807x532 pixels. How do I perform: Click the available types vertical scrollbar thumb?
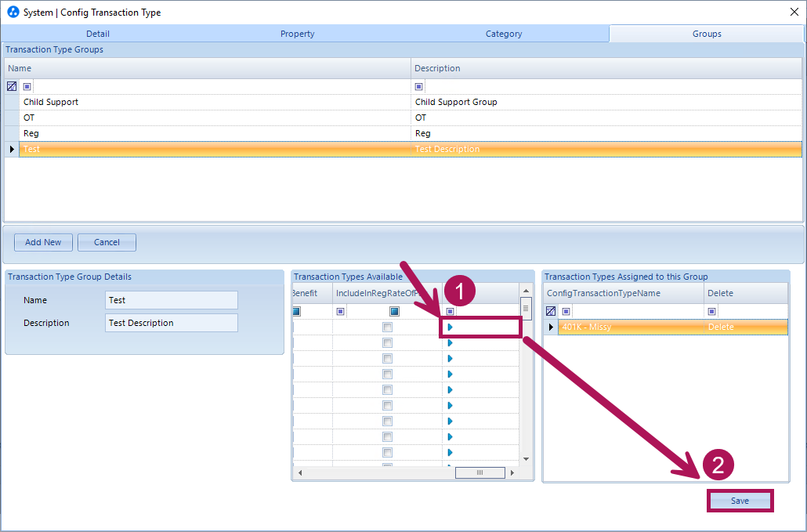(526, 309)
